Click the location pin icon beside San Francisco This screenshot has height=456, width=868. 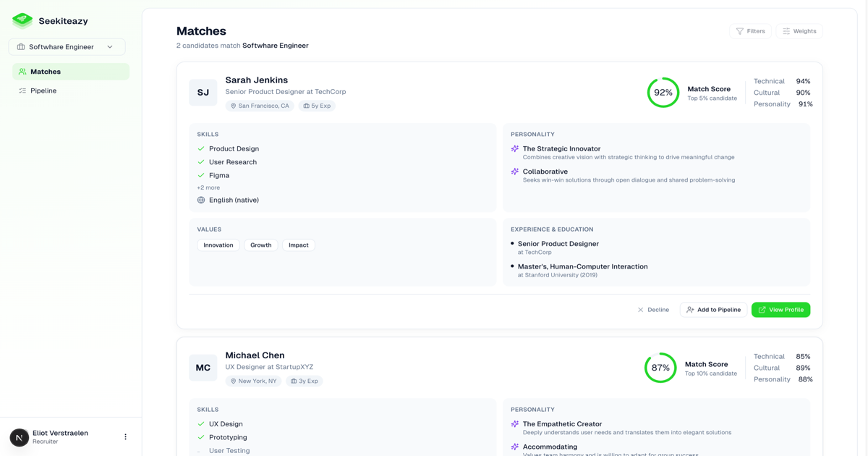coord(234,106)
